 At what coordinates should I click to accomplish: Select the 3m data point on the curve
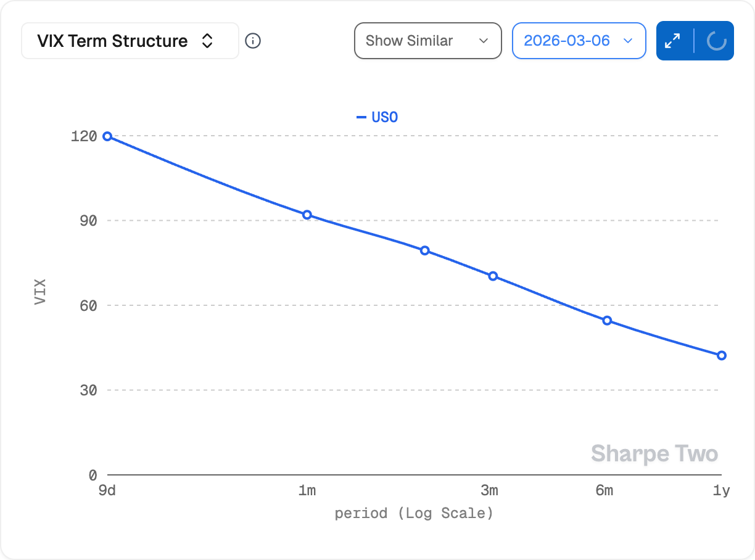(493, 276)
